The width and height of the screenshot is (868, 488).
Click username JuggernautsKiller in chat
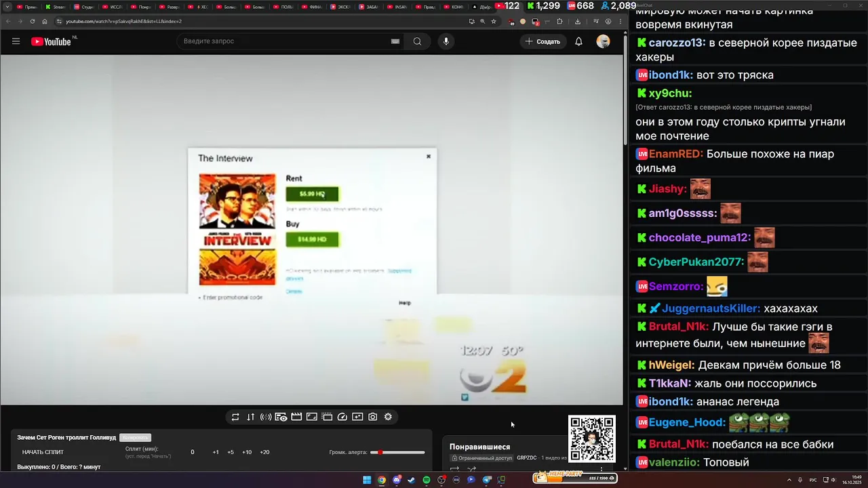click(711, 308)
